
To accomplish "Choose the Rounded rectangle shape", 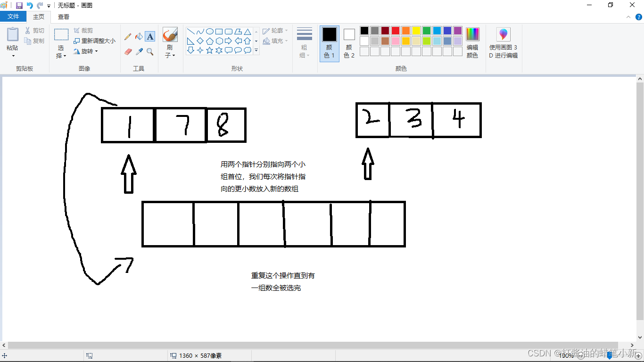I will pyautogui.click(x=228, y=32).
